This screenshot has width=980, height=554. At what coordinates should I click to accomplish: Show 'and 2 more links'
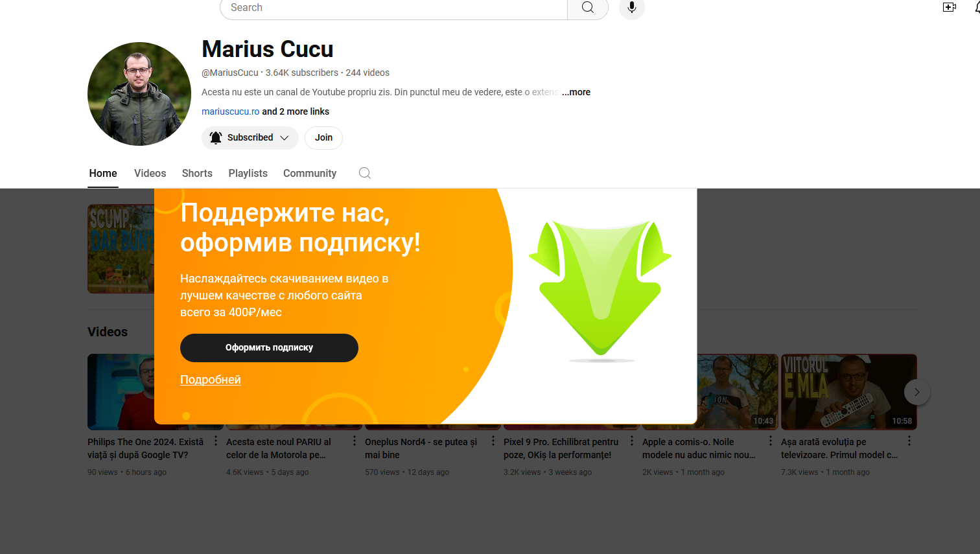(x=296, y=111)
